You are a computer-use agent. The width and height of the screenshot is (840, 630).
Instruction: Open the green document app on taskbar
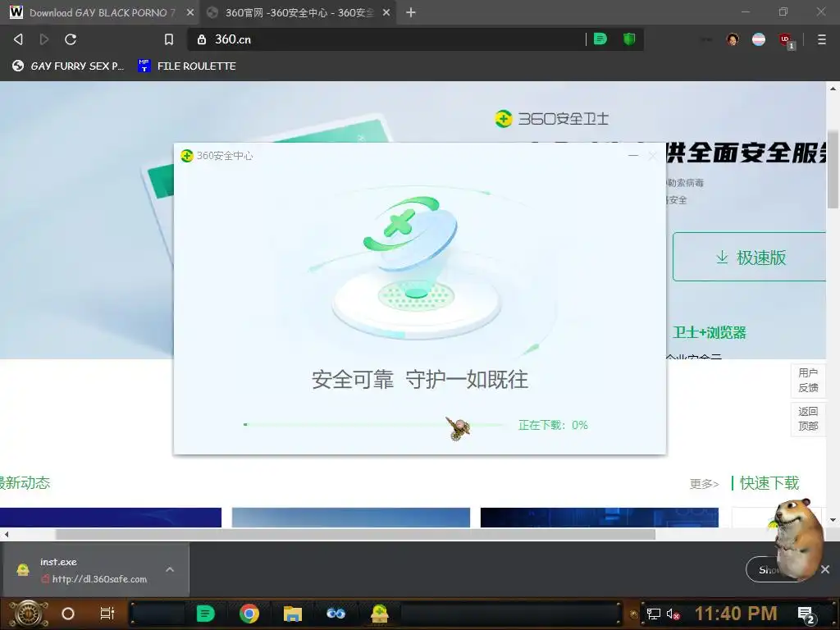[x=205, y=614]
